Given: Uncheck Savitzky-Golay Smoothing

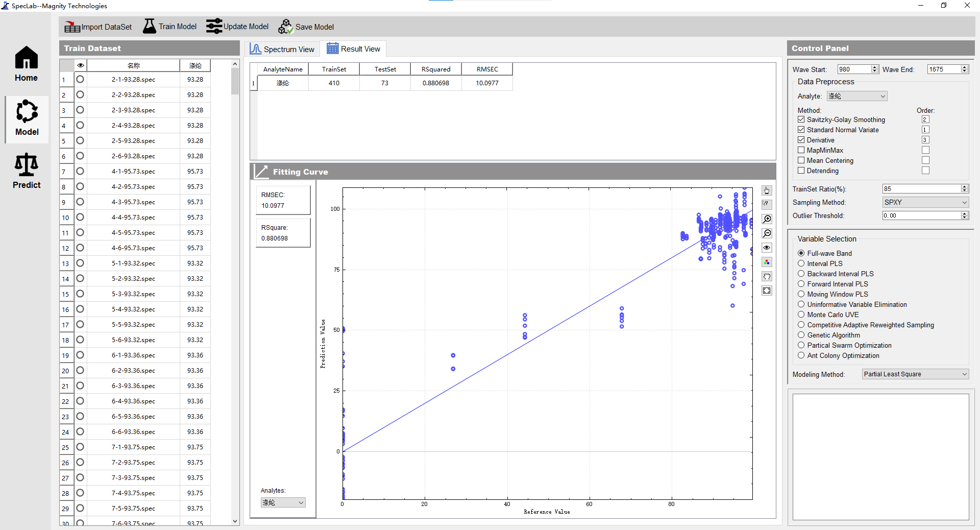Looking at the screenshot, I should (x=801, y=119).
